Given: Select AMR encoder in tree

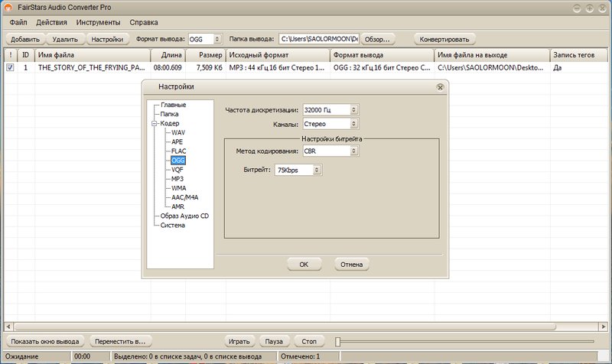Looking at the screenshot, I should [x=177, y=206].
